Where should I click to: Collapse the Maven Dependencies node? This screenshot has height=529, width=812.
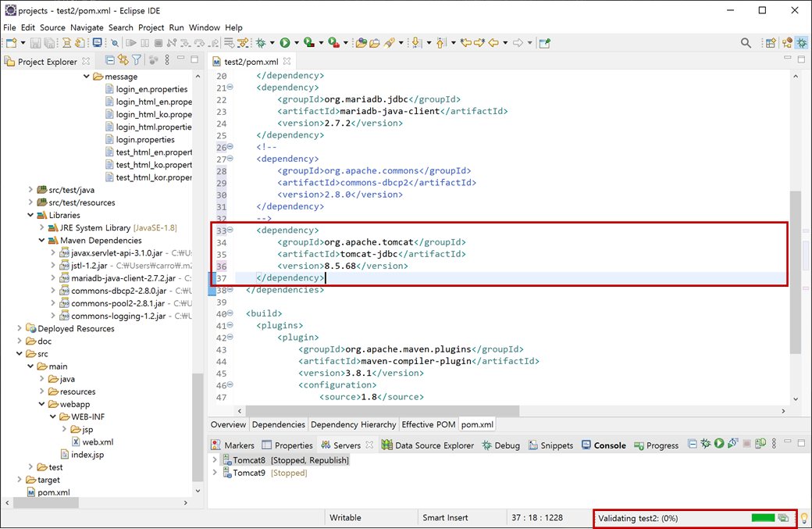41,241
